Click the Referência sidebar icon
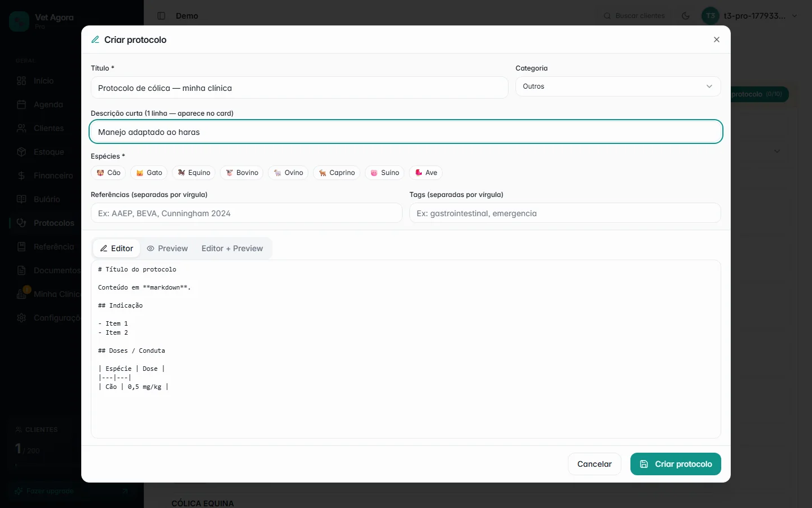812x508 pixels. [x=21, y=247]
